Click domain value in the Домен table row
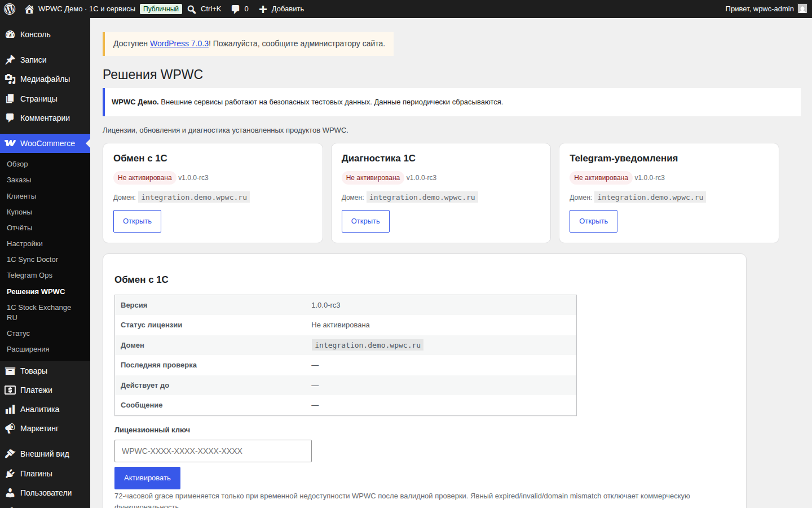The height and width of the screenshot is (508, 812). click(x=368, y=345)
